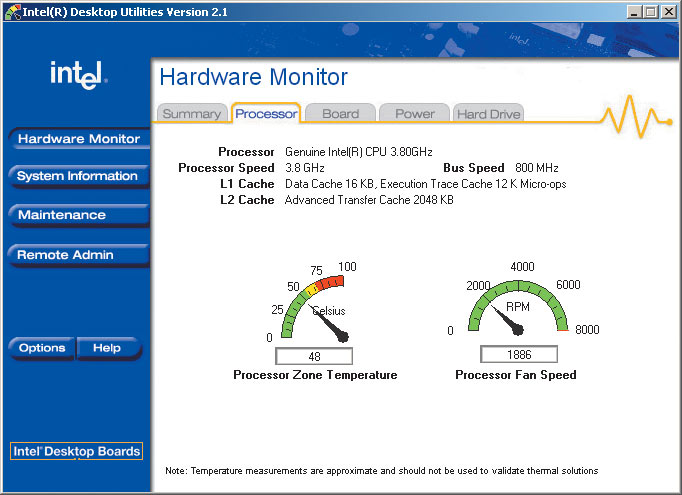This screenshot has width=682, height=495.
Task: Click 'Genuine Intel(R) CPU 3.80GHz' text
Action: [358, 152]
